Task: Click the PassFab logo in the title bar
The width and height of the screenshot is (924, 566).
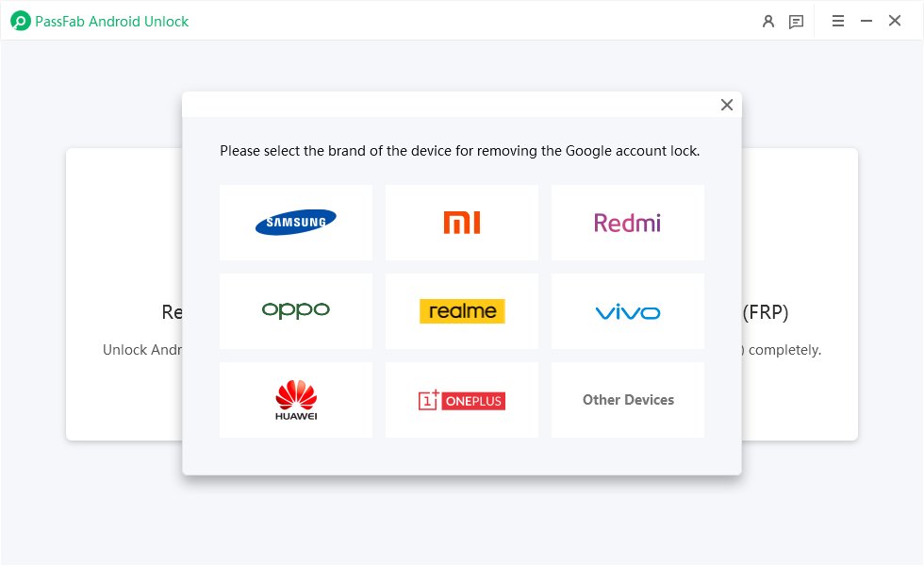Action: point(21,20)
